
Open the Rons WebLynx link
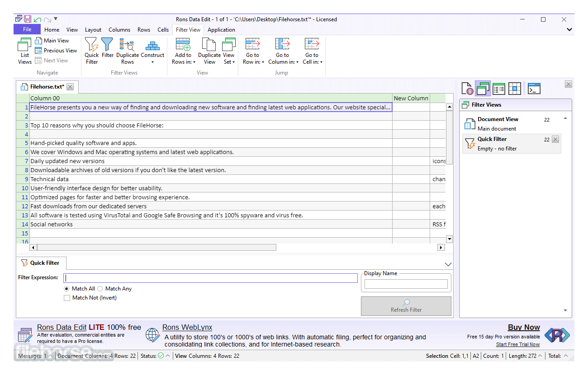click(x=187, y=328)
